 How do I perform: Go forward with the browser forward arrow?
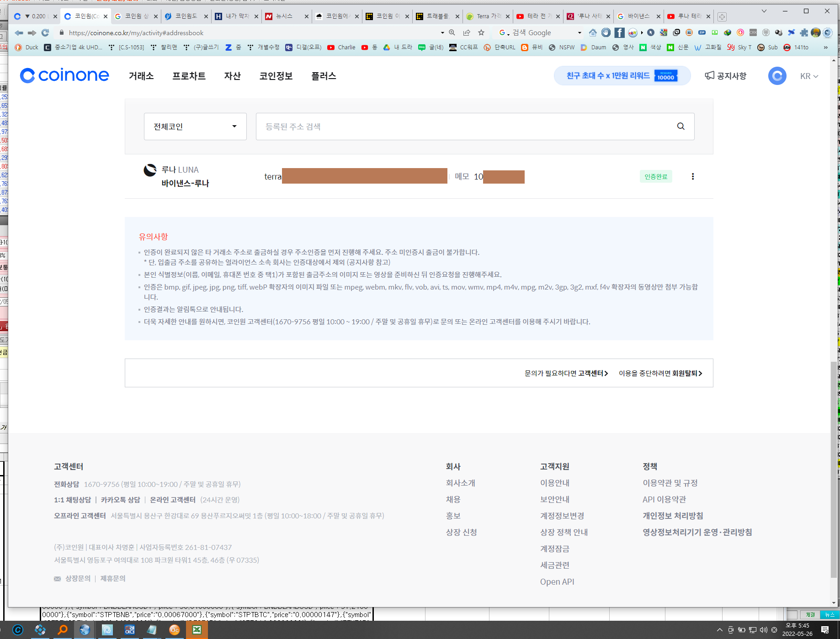click(32, 33)
